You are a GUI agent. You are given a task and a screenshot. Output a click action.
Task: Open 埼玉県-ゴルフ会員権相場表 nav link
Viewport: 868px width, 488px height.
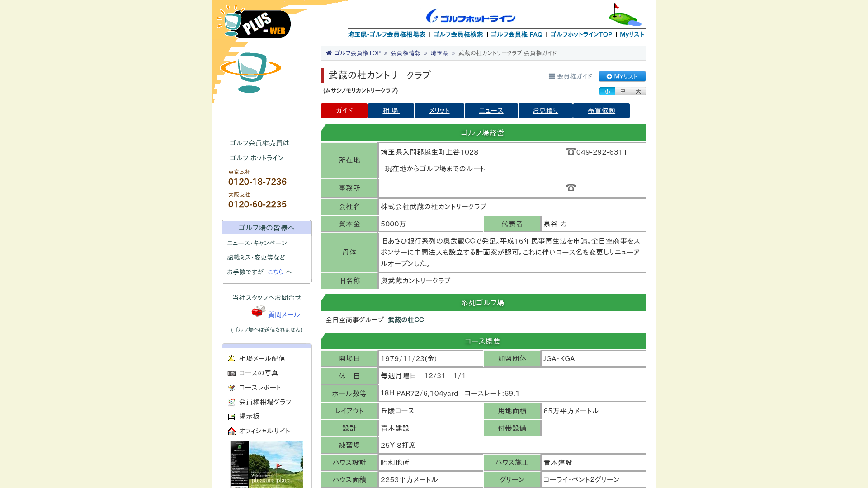click(x=387, y=34)
